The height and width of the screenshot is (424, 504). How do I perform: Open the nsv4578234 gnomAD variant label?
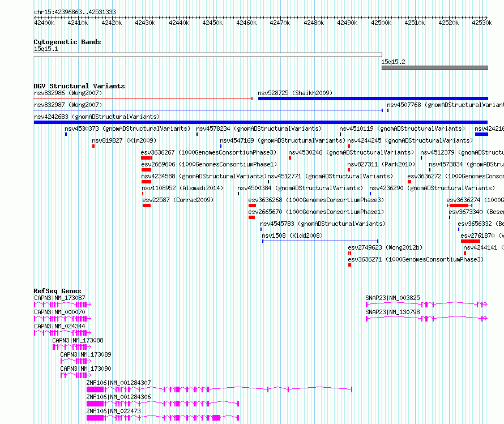coord(259,129)
